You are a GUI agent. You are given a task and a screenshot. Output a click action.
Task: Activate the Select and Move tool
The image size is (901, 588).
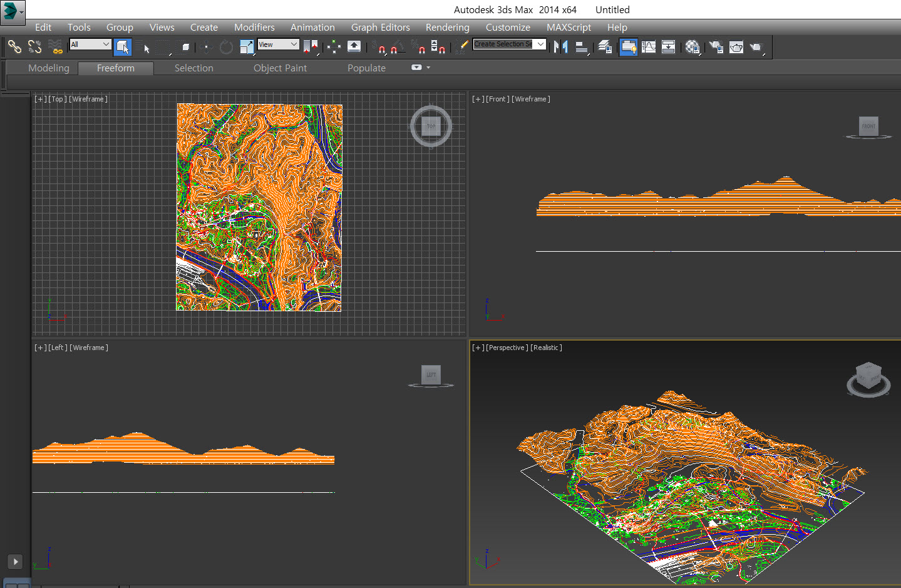coord(206,47)
